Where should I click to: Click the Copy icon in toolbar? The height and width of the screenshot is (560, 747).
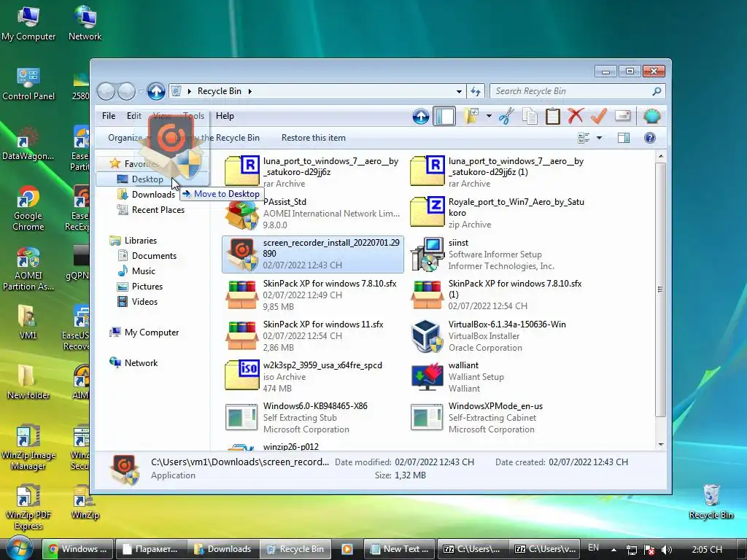[530, 116]
